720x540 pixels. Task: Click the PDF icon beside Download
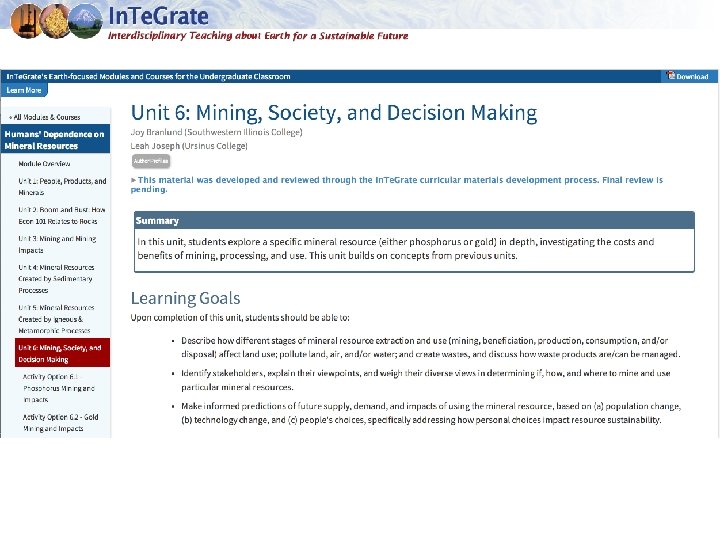(671, 76)
